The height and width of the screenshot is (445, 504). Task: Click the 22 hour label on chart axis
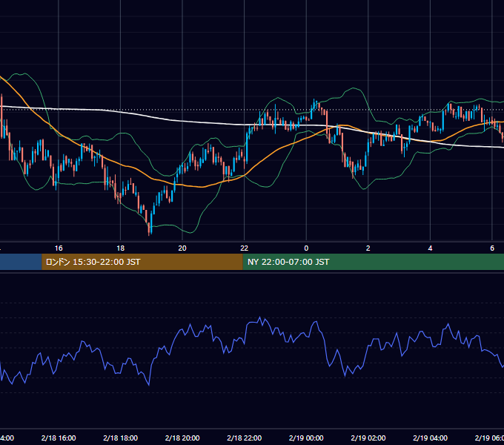coord(245,248)
